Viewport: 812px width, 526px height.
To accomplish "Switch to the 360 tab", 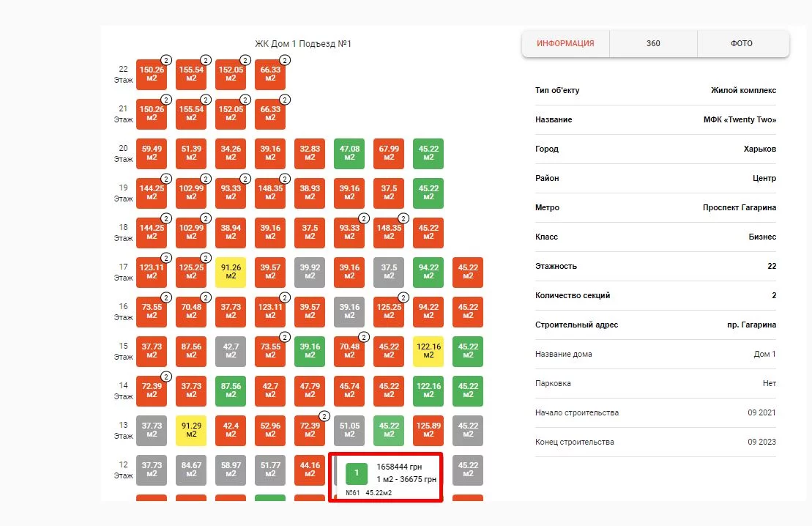I will (653, 43).
